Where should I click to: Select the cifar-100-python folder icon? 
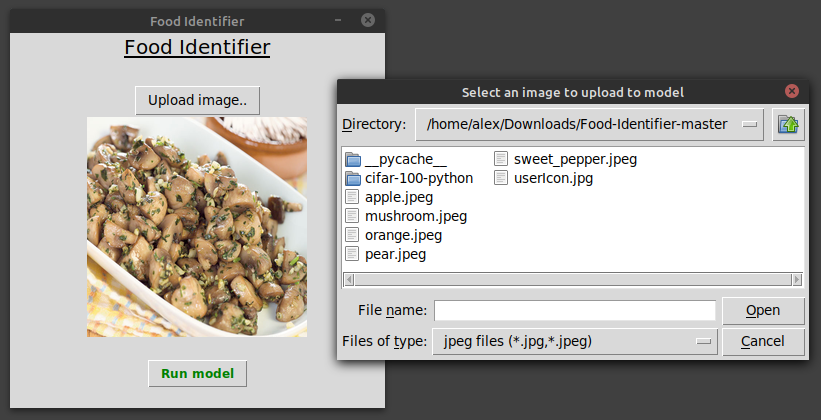tap(353, 179)
